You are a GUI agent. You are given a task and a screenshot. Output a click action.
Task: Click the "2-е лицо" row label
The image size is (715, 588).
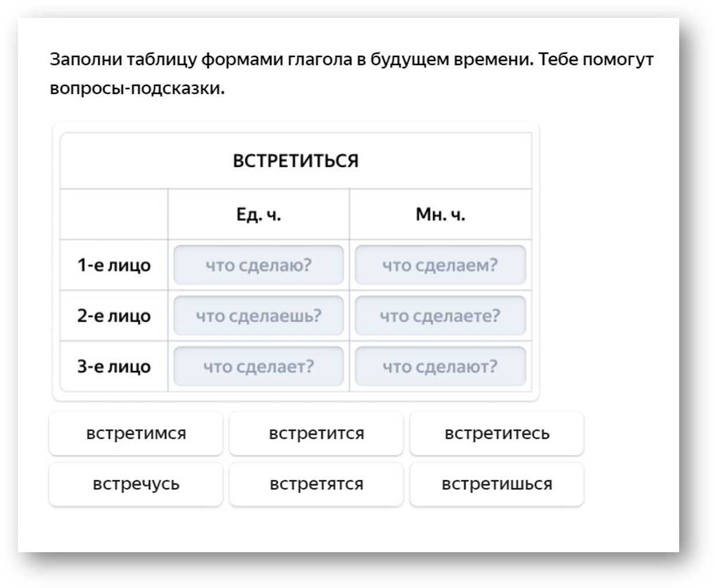pyautogui.click(x=114, y=316)
